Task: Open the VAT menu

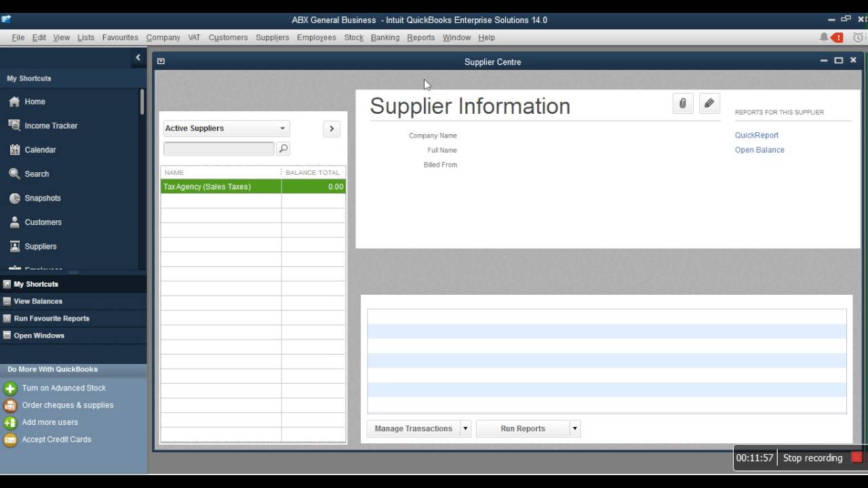Action: (x=194, y=37)
